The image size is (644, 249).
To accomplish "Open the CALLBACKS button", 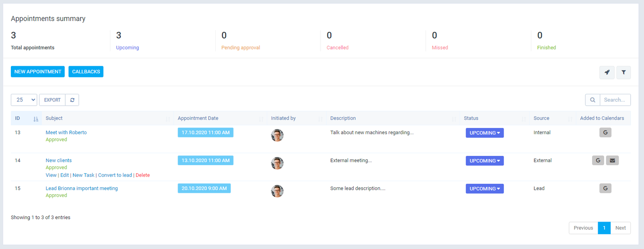I will click(86, 72).
